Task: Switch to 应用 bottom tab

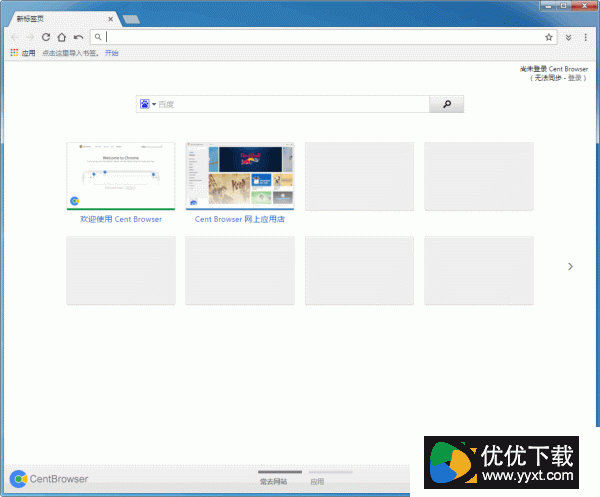Action: [317, 482]
